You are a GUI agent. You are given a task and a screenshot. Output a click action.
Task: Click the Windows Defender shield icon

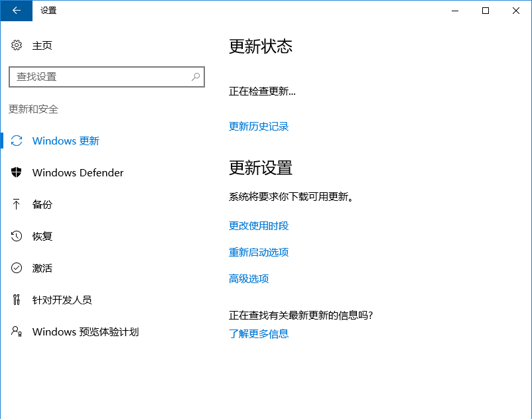pos(17,172)
